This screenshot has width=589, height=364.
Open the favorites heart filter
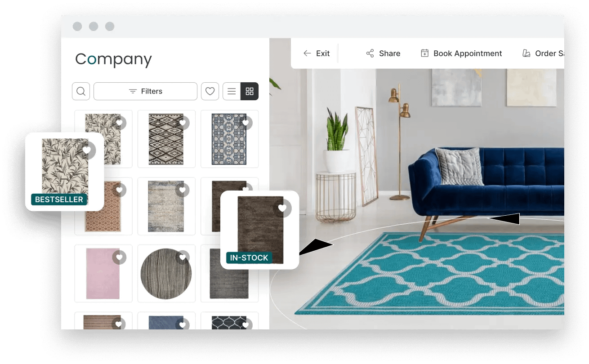point(210,91)
